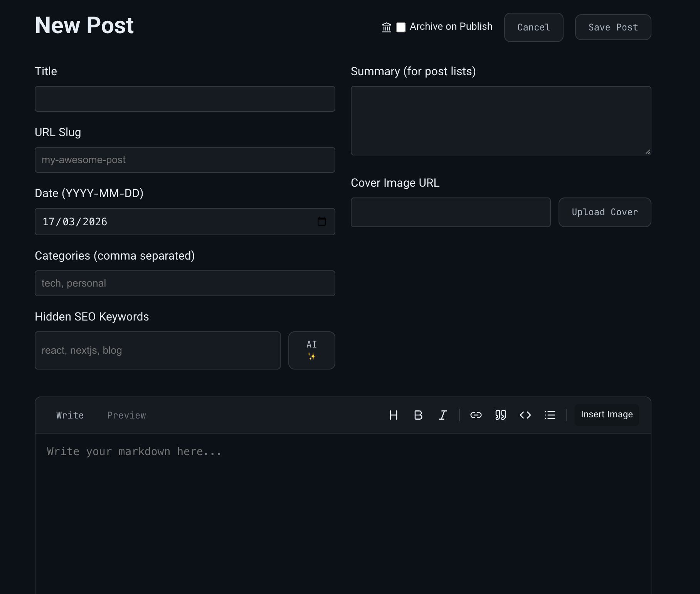The height and width of the screenshot is (594, 700).
Task: Insert a code block using the code icon
Action: click(525, 415)
